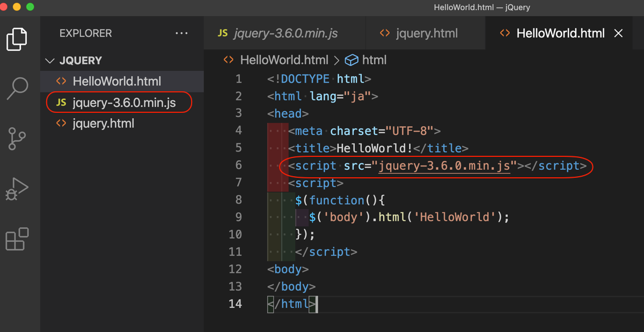Viewport: 644px width, 332px height.
Task: Open the Extensions view
Action: pos(17,239)
